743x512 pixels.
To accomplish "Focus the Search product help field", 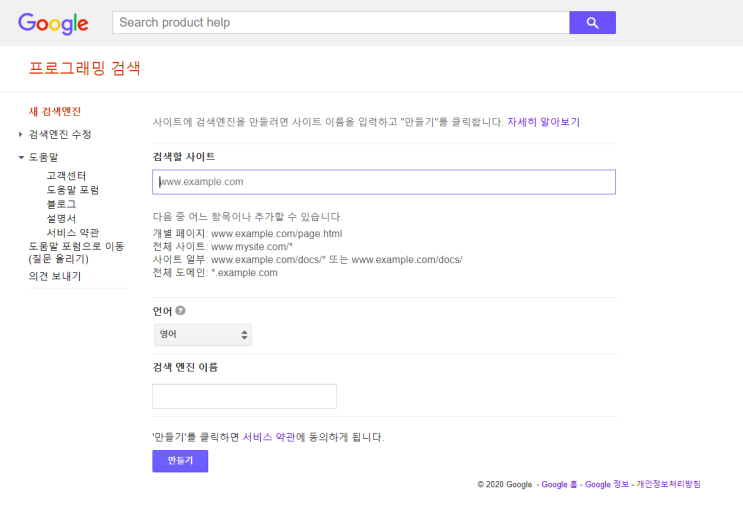I will point(341,23).
